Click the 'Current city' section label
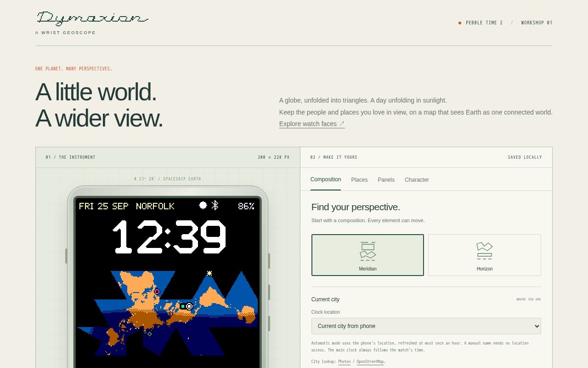Image resolution: width=588 pixels, height=368 pixels. (x=325, y=299)
